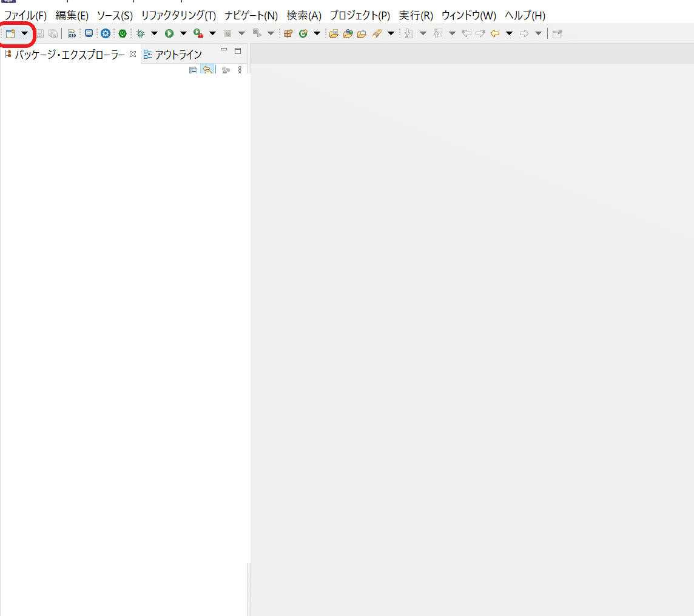Viewport: 694px width, 616px height.
Task: Open the 実行(R) menu
Action: [x=416, y=16]
